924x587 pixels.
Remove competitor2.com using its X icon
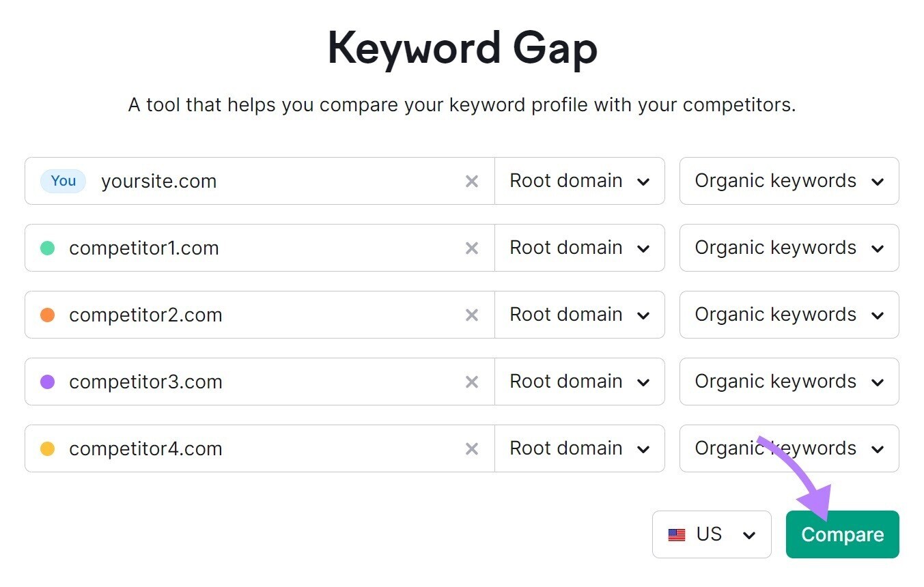click(x=471, y=315)
